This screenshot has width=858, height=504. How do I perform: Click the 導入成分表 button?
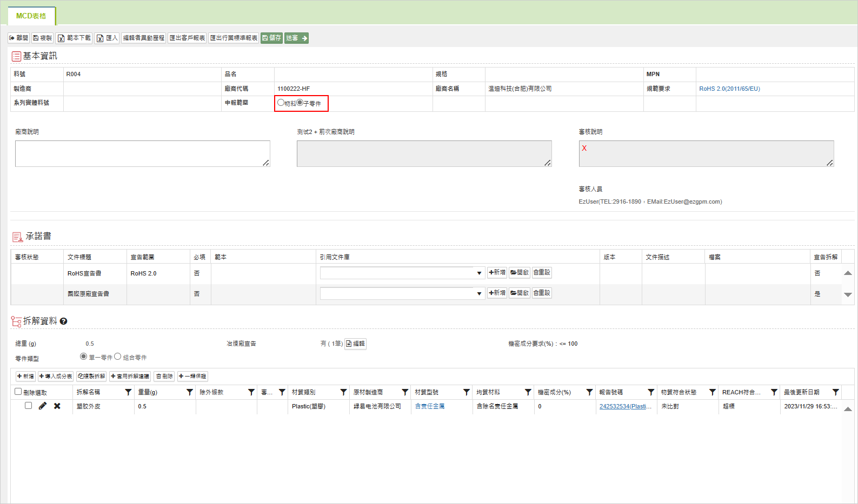coord(56,376)
